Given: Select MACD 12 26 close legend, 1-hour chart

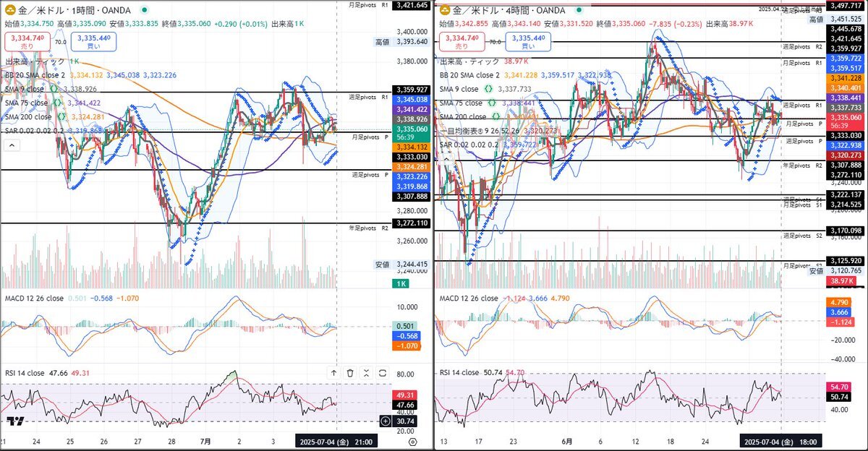Looking at the screenshot, I should (33, 298).
